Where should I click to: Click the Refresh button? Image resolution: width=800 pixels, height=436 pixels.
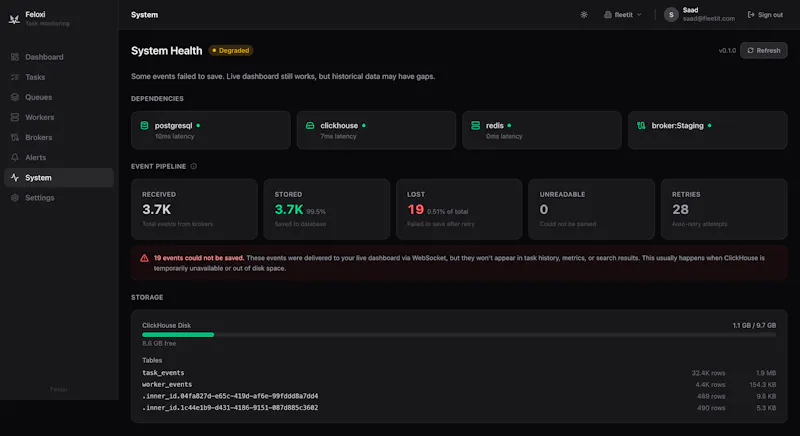pos(763,50)
